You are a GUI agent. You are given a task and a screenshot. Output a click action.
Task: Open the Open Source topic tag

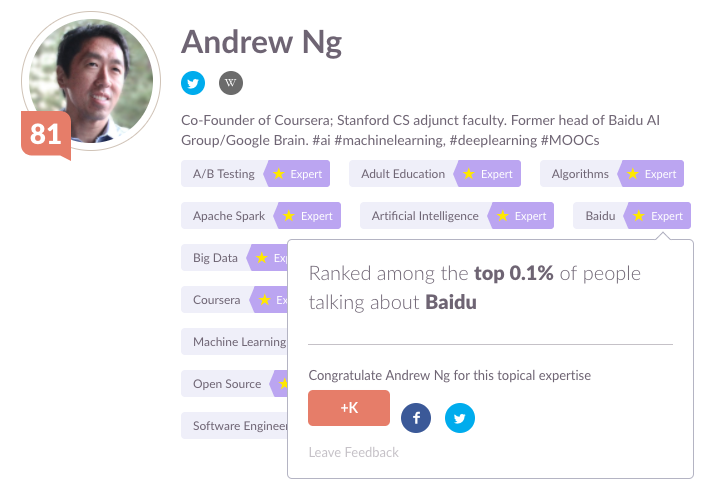click(x=227, y=384)
